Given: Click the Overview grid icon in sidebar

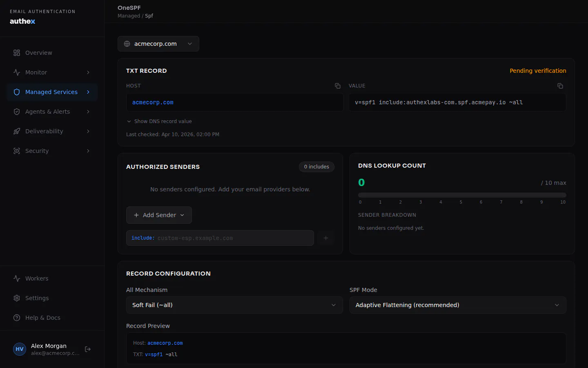Looking at the screenshot, I should [x=17, y=53].
